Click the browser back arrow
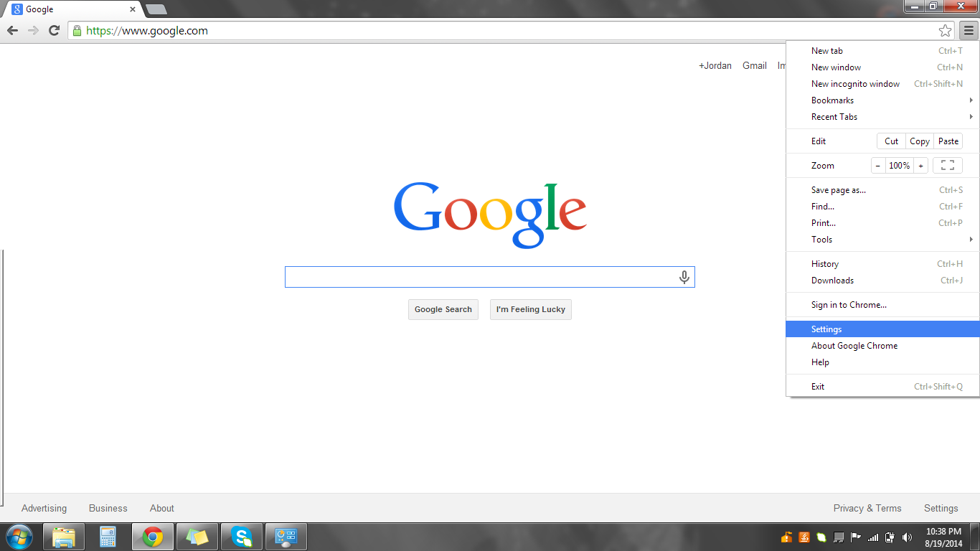Screen dimensions: 980x551 pos(12,31)
